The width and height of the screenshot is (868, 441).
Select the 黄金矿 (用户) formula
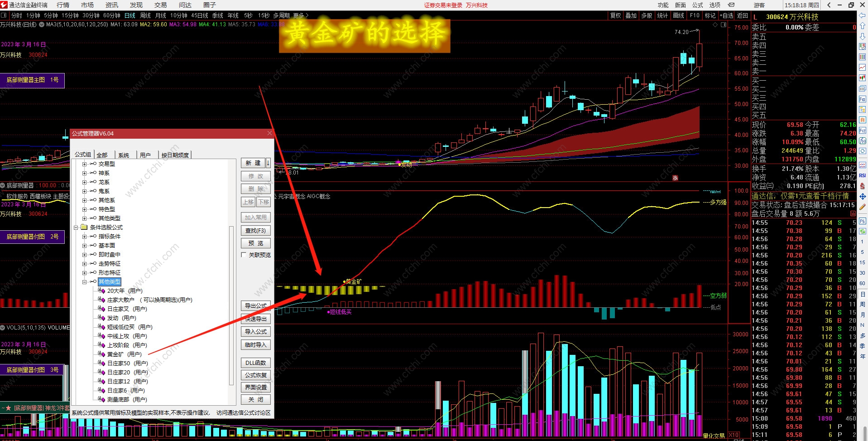[124, 354]
